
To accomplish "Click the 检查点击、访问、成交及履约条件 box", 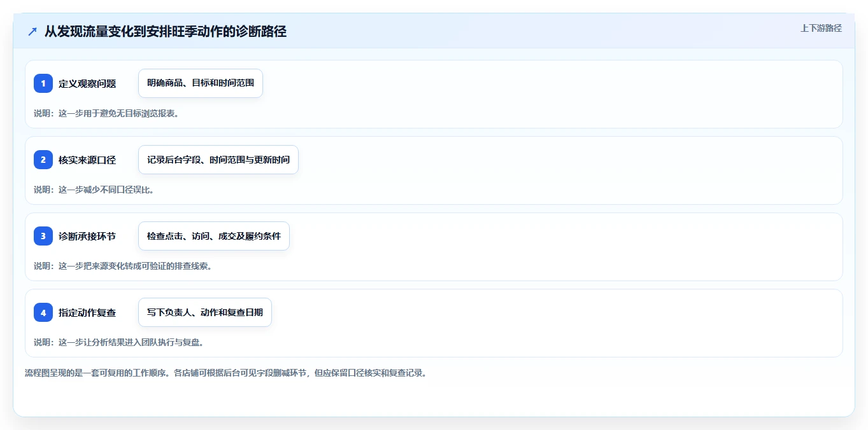I will coord(214,236).
